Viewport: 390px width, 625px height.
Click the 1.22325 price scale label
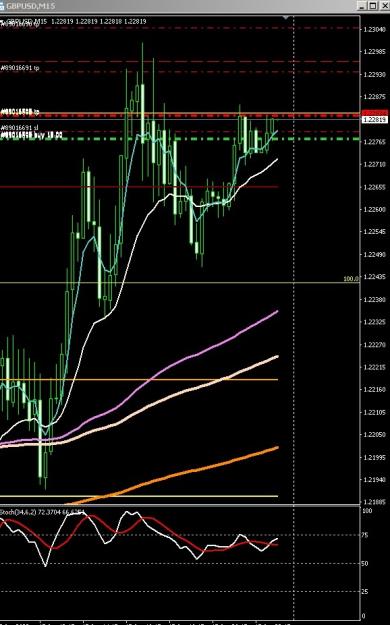(374, 322)
